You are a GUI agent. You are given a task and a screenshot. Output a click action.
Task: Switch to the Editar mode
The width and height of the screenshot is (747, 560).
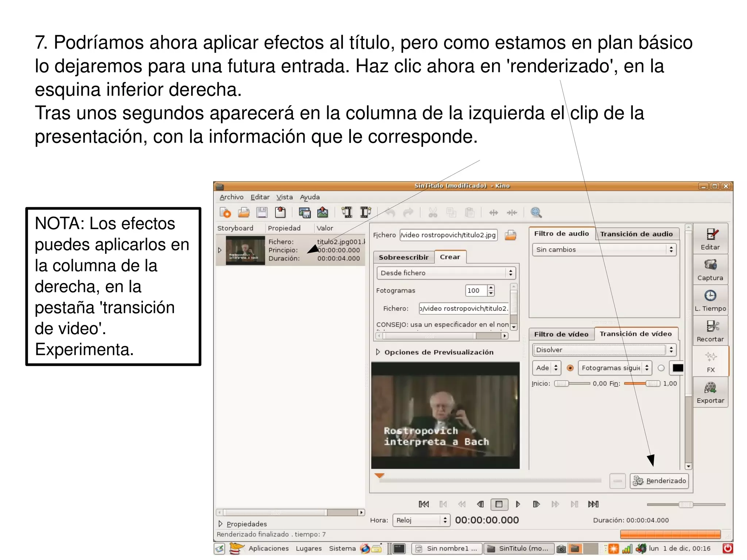coord(710,239)
